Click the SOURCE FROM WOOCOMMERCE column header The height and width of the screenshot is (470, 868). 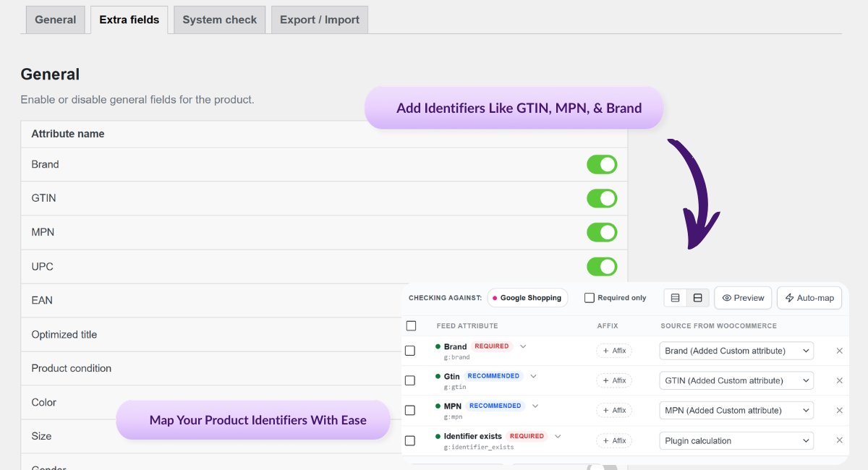pos(718,326)
